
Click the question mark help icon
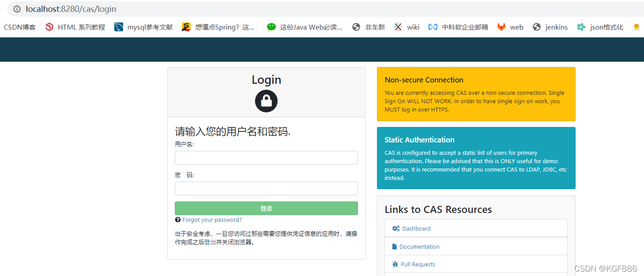178,220
